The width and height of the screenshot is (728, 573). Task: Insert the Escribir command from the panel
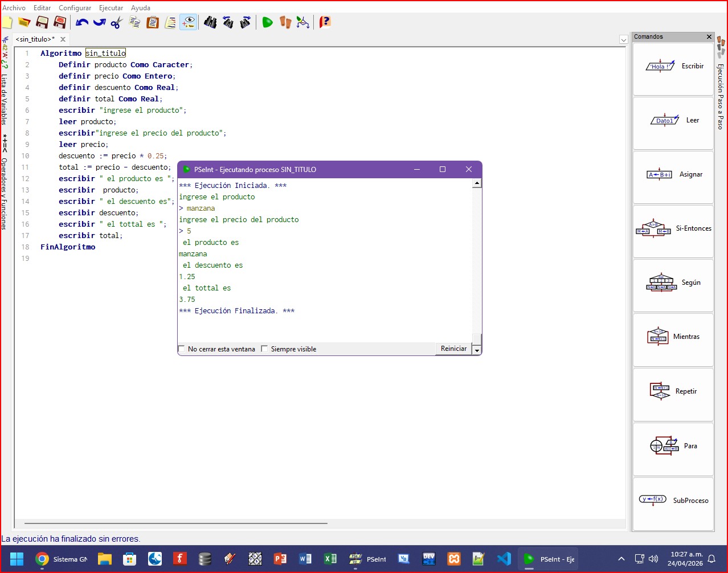click(x=673, y=67)
